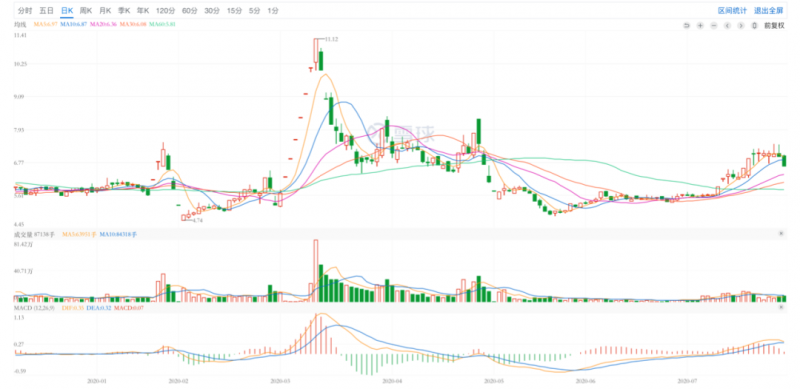
Task: Choose the 年K yearly chart tab
Action: point(143,10)
